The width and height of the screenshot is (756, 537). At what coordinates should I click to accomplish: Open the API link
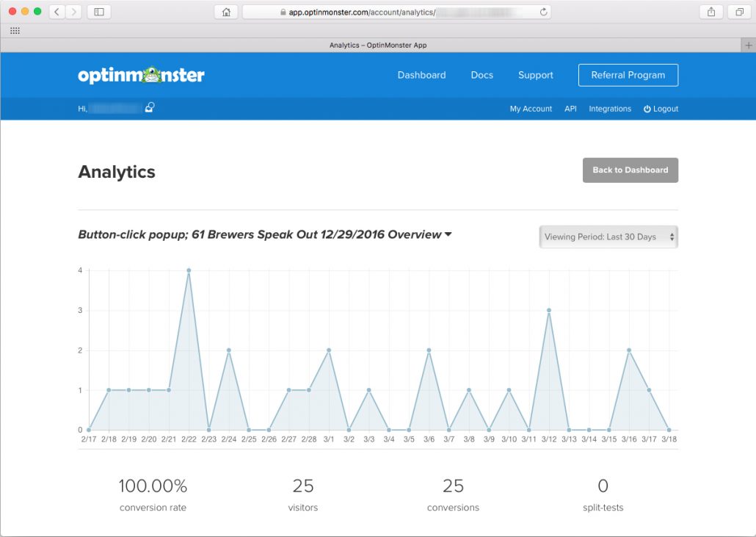click(x=570, y=109)
